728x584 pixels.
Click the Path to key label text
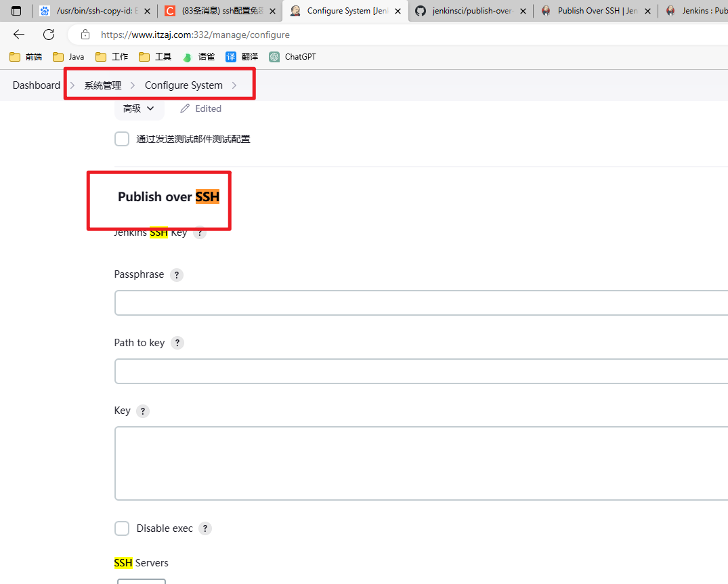click(140, 343)
